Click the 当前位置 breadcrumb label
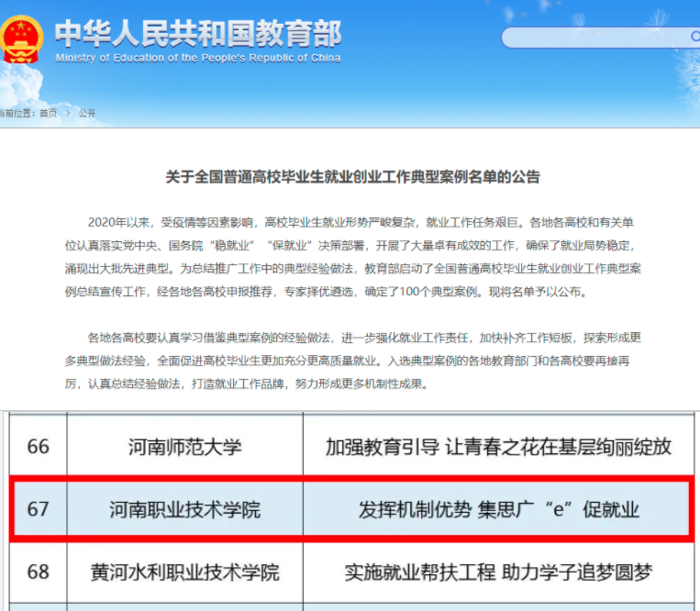 [17, 114]
